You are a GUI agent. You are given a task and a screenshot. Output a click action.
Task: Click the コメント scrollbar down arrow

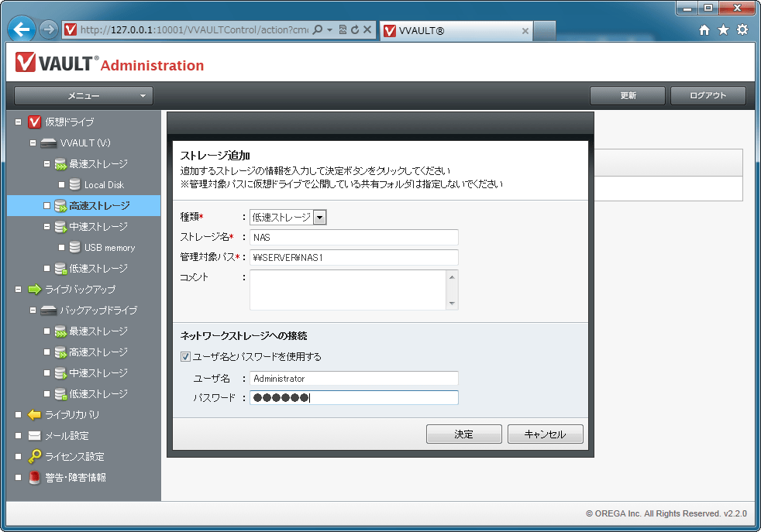[x=452, y=304]
